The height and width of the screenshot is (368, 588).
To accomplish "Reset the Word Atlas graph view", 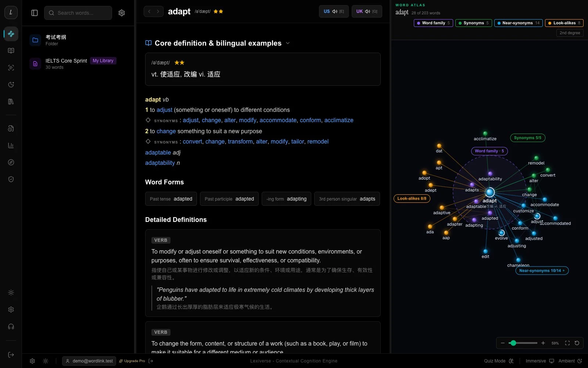I will 577,343.
